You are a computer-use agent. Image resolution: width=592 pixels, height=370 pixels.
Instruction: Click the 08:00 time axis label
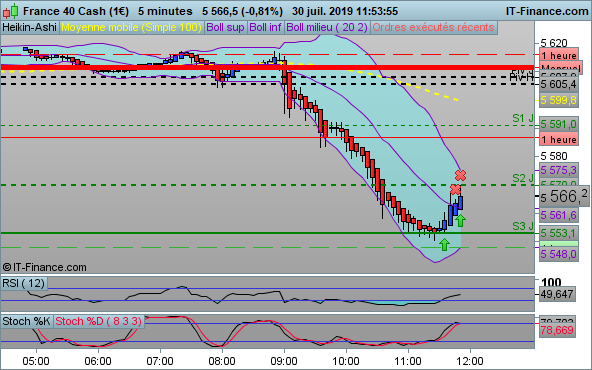[x=222, y=361]
